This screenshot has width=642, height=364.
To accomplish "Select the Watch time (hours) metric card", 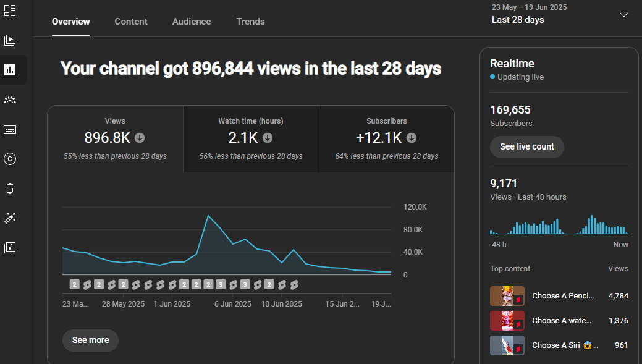I will coord(251,138).
